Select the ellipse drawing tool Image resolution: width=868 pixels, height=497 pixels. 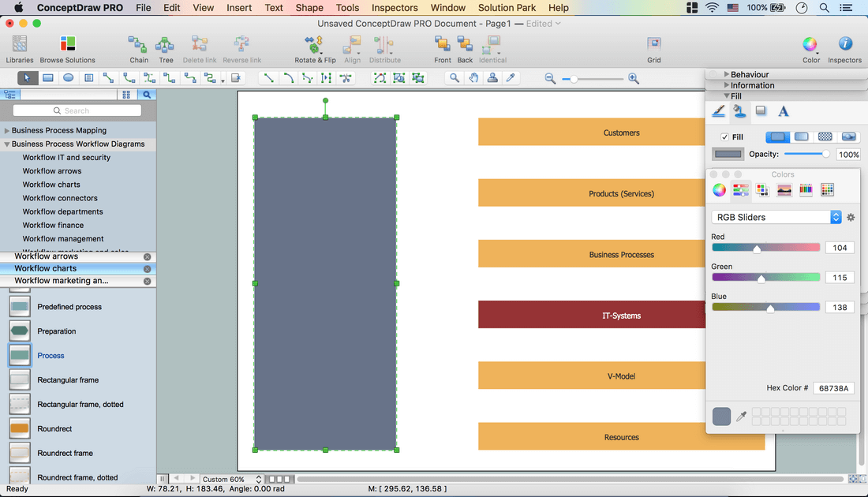(69, 78)
